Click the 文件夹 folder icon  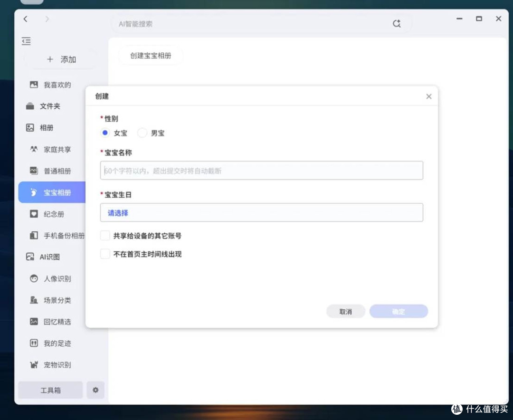pos(30,106)
